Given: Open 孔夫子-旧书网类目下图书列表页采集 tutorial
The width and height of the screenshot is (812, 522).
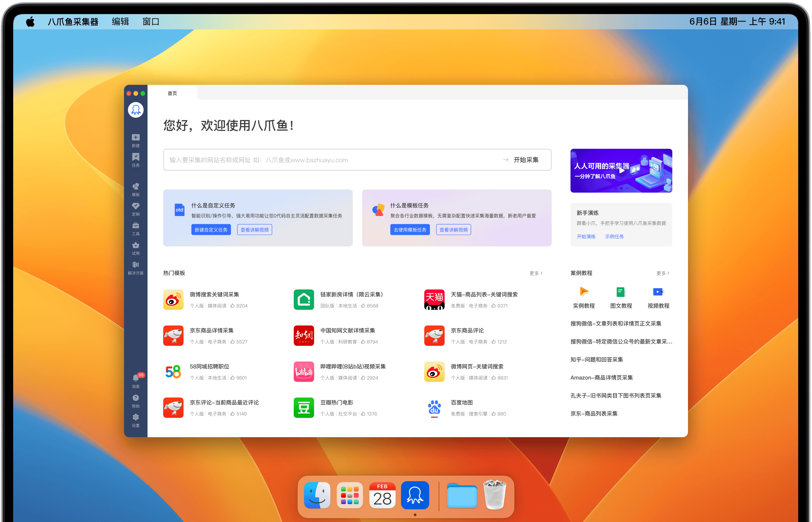Looking at the screenshot, I should click(616, 395).
